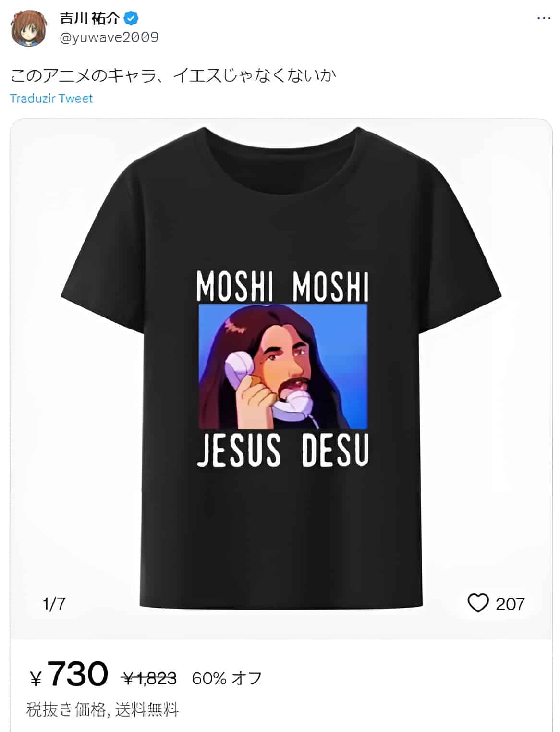Like the product with the heart icon
This screenshot has height=732, width=560.
coord(478,603)
